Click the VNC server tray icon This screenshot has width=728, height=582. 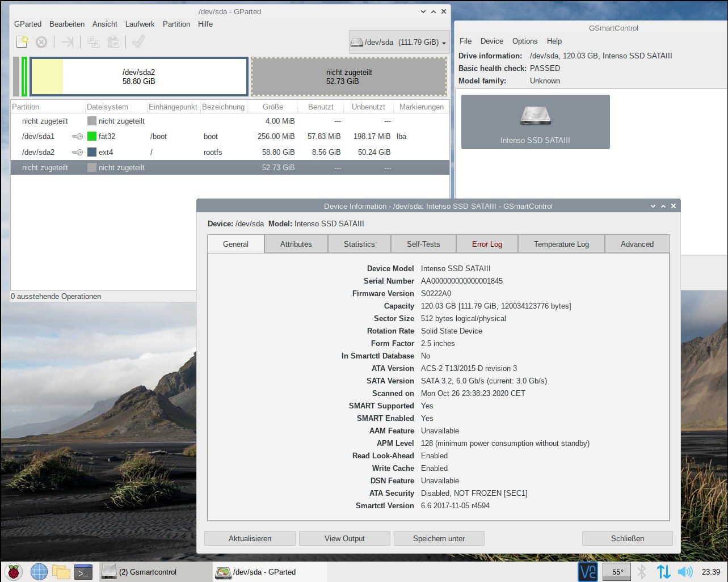coord(588,572)
